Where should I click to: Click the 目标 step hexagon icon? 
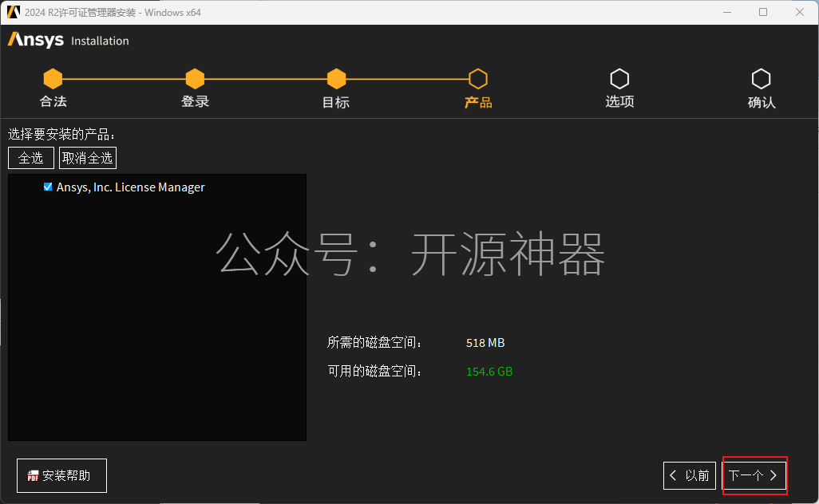pos(336,79)
